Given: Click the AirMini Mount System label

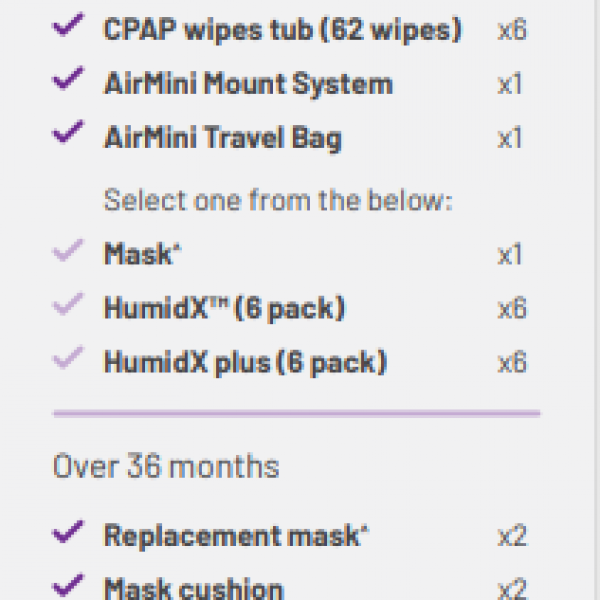Looking at the screenshot, I should 248,83.
